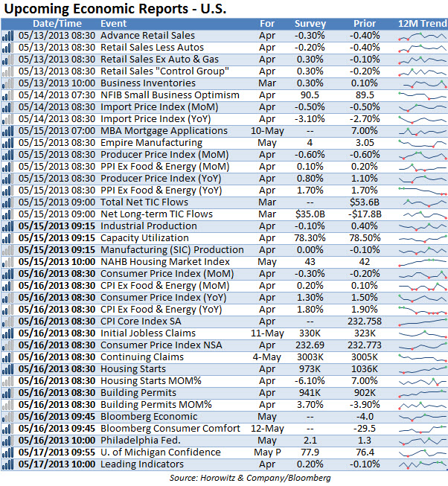Open the Consumer Price Index (MoM) event
This screenshot has height=486, width=448.
coord(167,274)
